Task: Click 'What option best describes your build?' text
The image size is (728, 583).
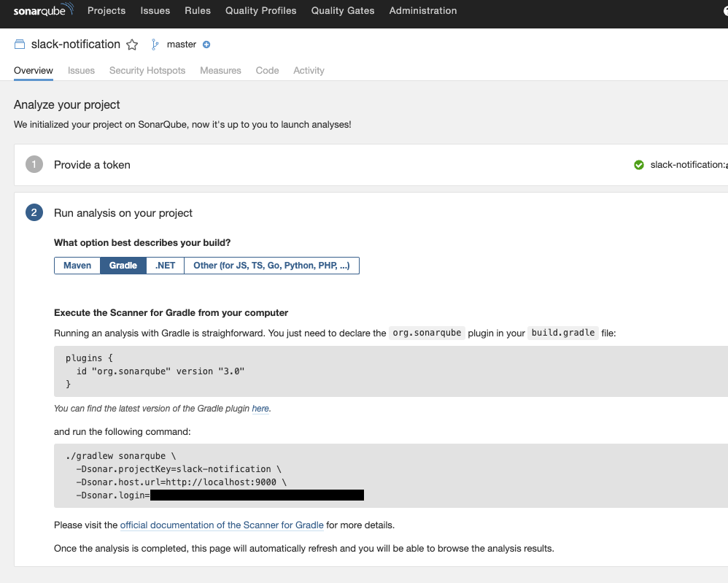Action: [142, 243]
